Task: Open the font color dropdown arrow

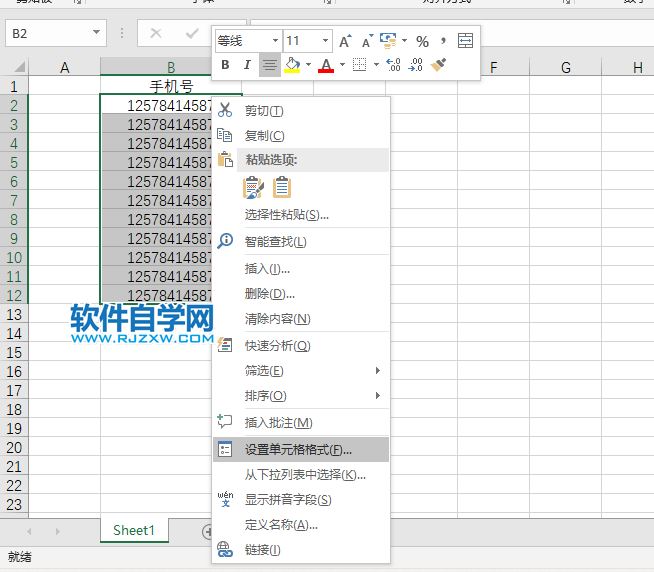Action: (x=342, y=65)
